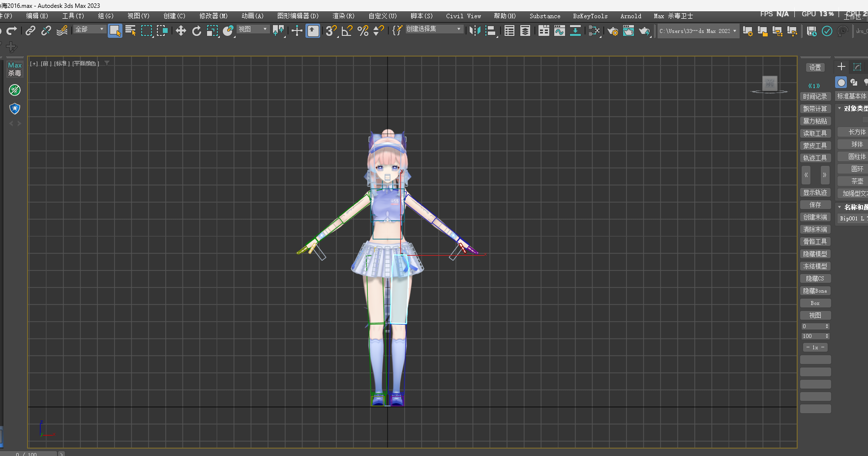Create a 长方体 box primitive
The image size is (868, 456).
(x=853, y=132)
